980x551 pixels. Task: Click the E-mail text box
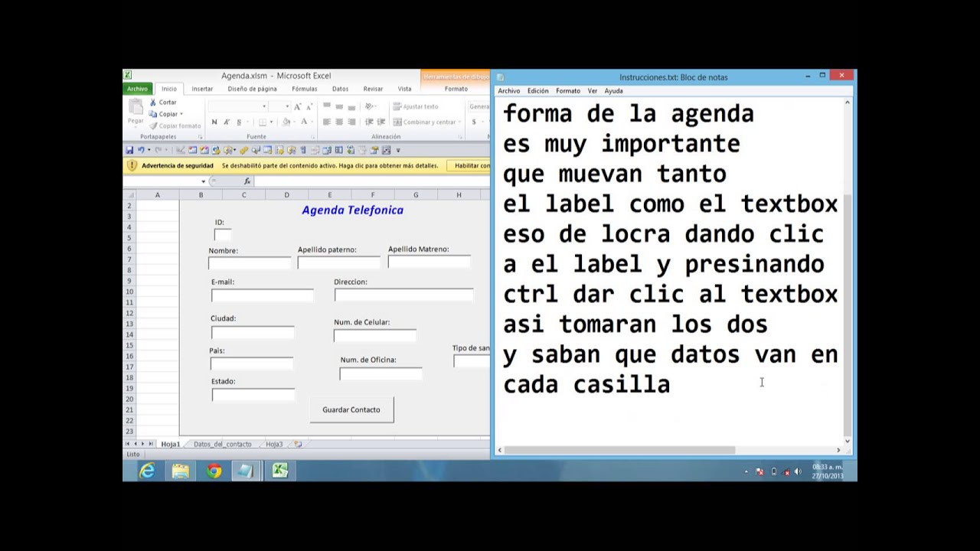(x=262, y=295)
